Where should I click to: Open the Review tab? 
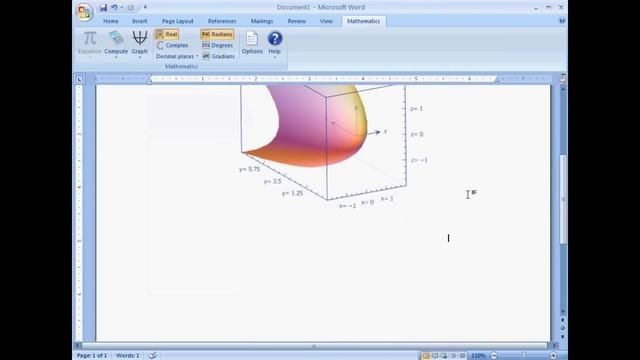click(x=297, y=21)
